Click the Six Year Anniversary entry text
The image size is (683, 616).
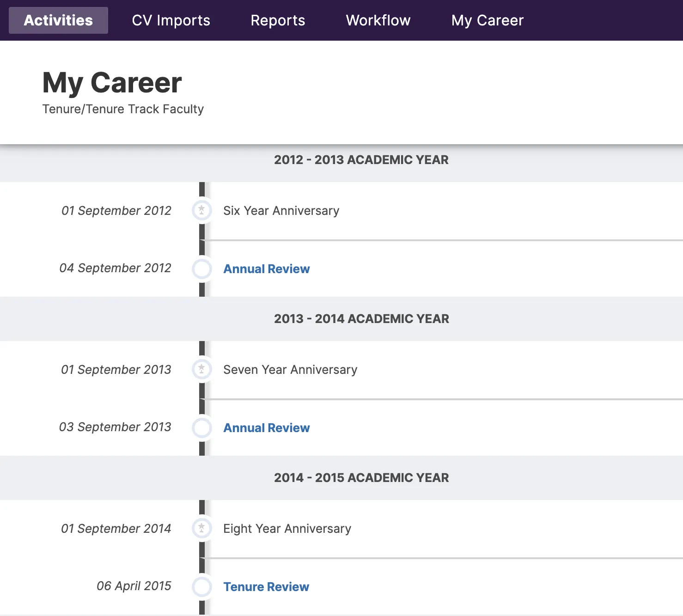281,211
